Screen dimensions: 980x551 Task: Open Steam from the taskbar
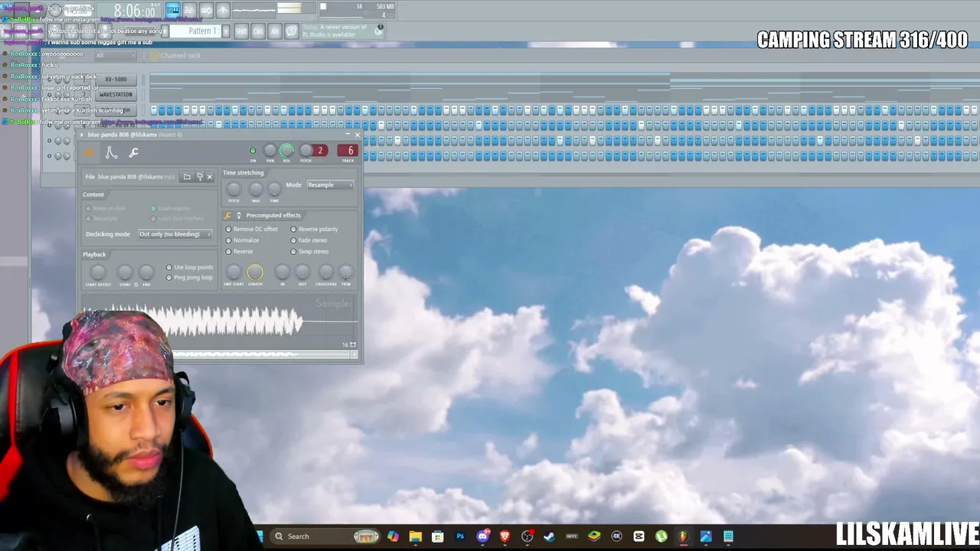tap(549, 536)
